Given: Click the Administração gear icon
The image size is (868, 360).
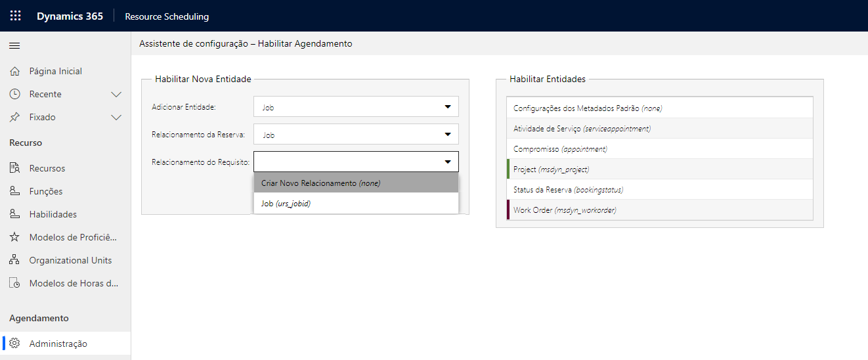Looking at the screenshot, I should click(x=15, y=344).
